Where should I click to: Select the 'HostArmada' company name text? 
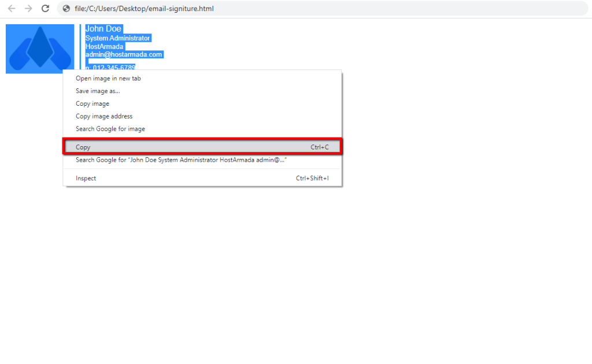[x=105, y=46]
